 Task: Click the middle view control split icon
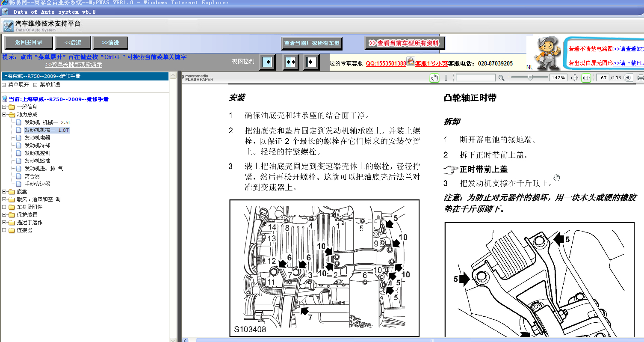click(x=291, y=62)
